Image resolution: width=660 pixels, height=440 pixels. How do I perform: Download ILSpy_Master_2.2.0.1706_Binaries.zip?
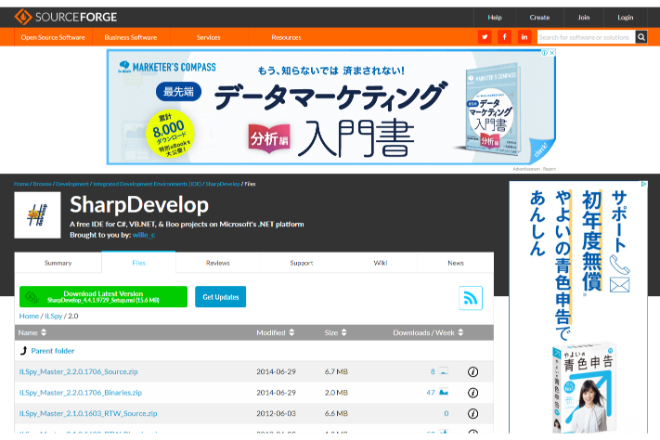[x=80, y=393]
